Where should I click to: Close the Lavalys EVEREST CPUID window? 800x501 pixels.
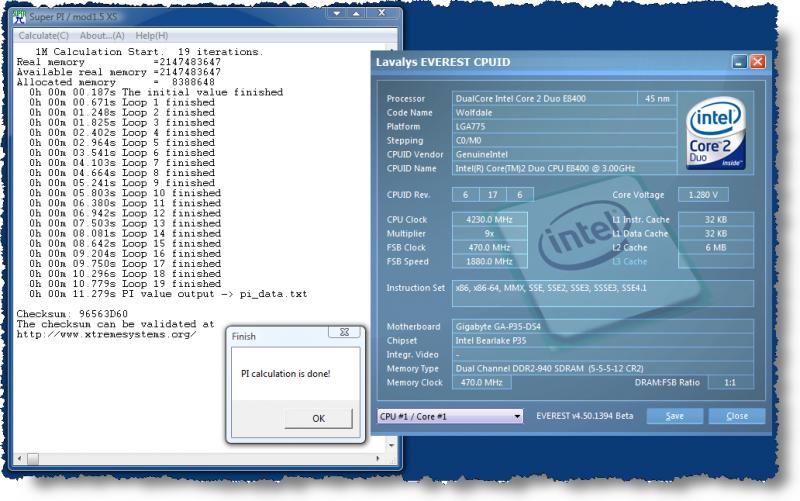click(x=758, y=62)
